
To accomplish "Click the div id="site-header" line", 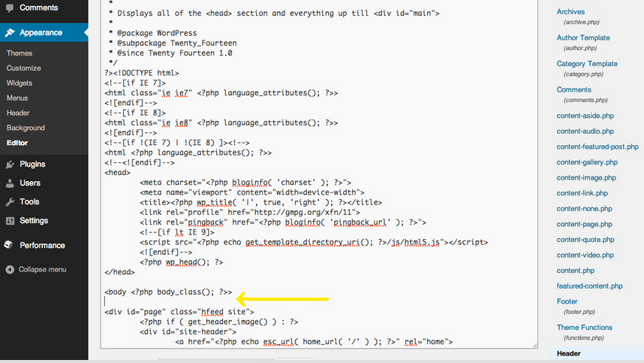I will pos(188,331).
